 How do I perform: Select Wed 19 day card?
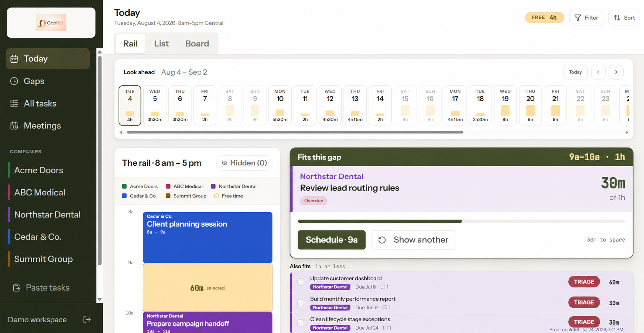point(505,105)
